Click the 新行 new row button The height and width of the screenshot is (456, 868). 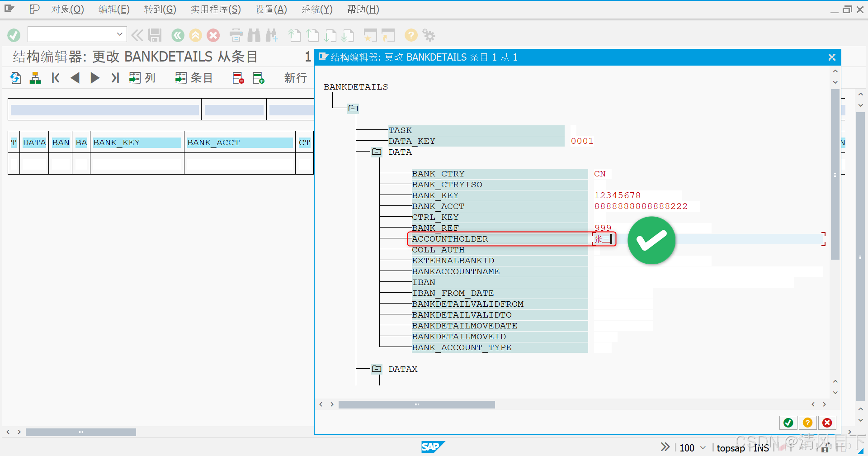[x=296, y=78]
